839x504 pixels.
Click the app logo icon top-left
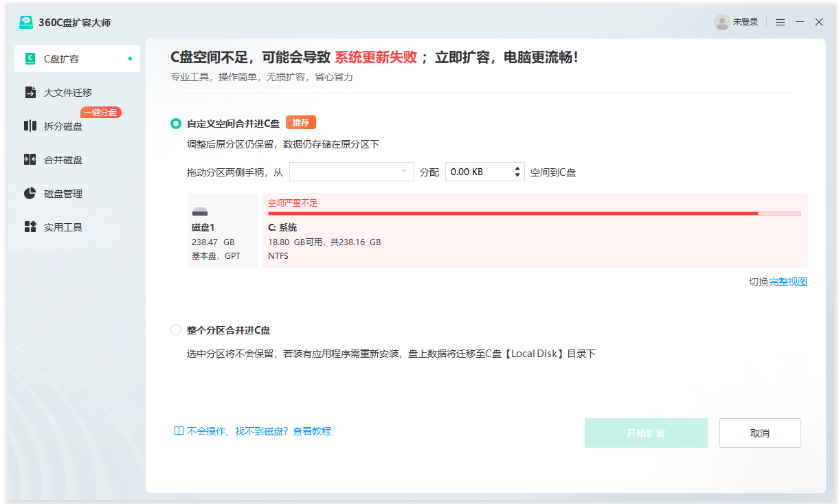(25, 21)
